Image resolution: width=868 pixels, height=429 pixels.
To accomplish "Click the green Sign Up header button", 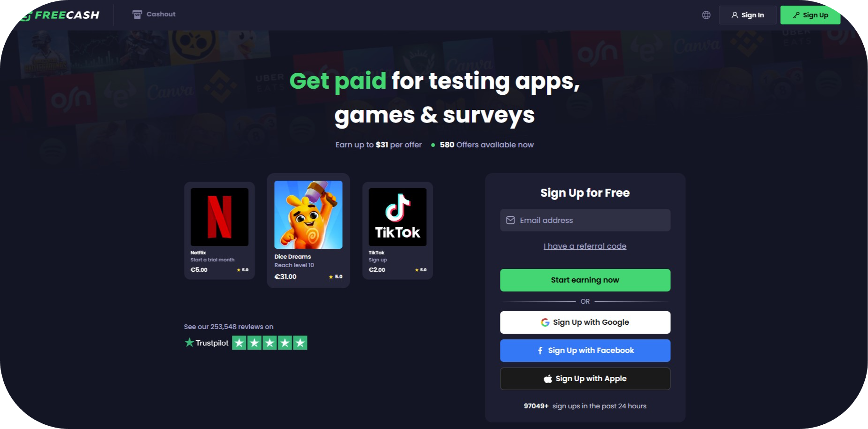I will coord(810,15).
